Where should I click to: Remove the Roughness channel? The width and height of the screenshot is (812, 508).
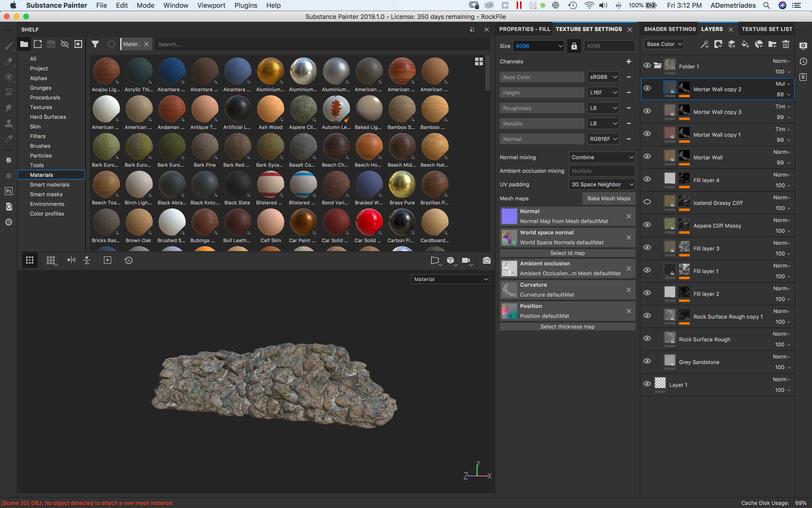tap(629, 108)
